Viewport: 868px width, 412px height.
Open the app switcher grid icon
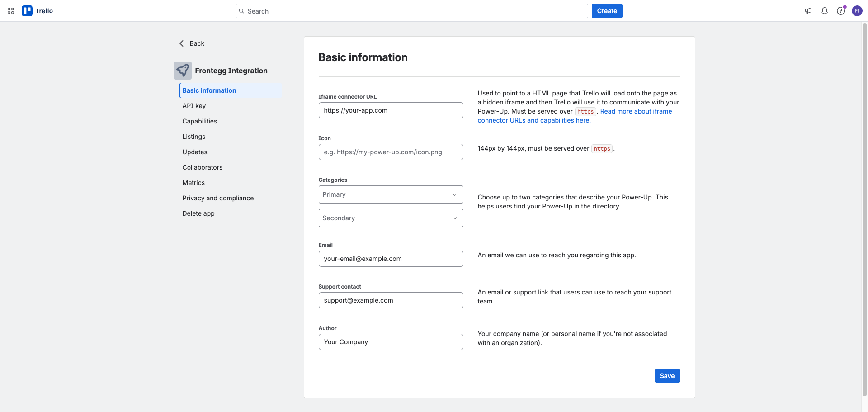pyautogui.click(x=11, y=11)
